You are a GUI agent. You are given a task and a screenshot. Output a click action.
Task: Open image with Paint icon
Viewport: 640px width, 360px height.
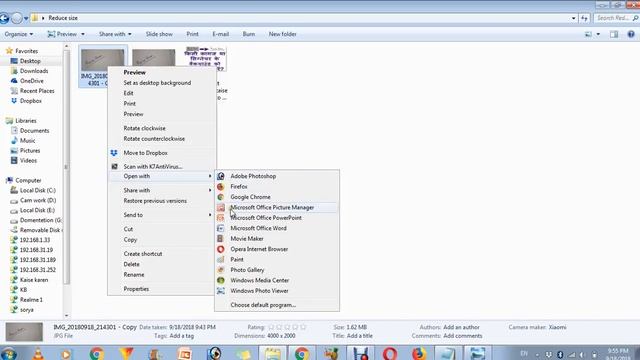pyautogui.click(x=221, y=260)
